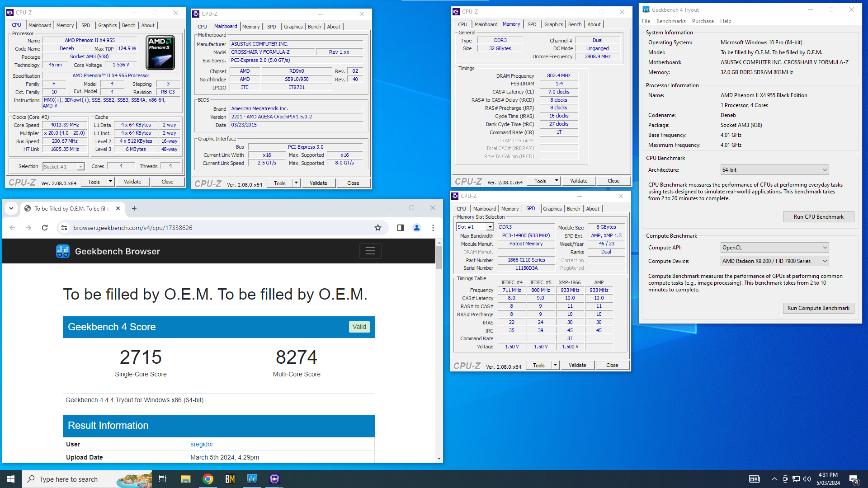Open File Explorer from taskbar
Image resolution: width=868 pixels, height=488 pixels.
pos(185,479)
